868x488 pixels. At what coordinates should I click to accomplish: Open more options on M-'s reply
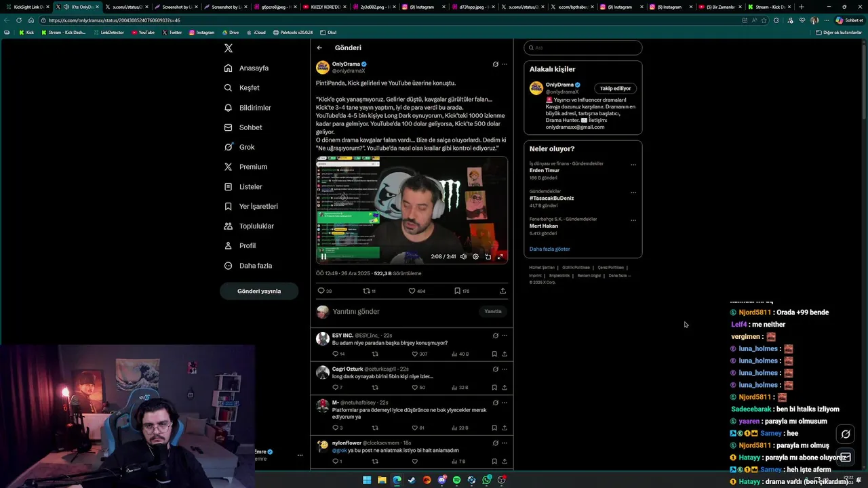tap(505, 403)
